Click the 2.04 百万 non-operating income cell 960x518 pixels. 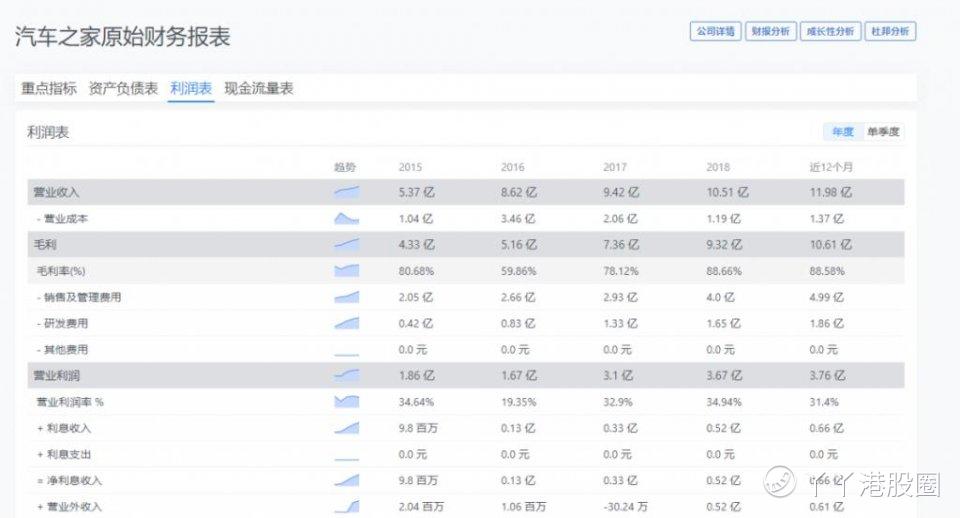421,506
